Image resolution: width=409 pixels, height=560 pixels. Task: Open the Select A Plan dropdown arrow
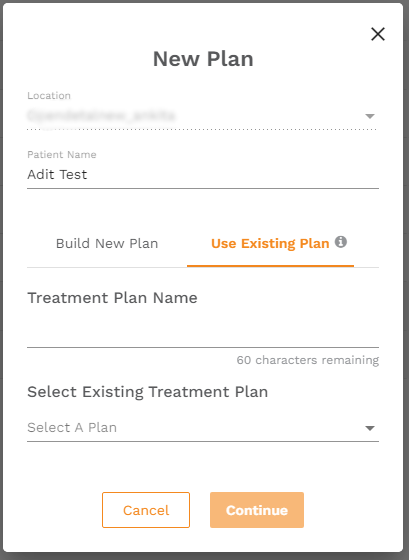[370, 428]
